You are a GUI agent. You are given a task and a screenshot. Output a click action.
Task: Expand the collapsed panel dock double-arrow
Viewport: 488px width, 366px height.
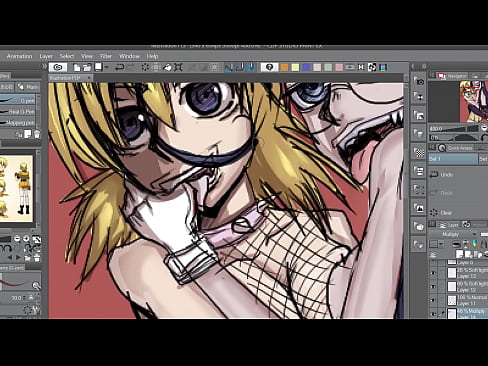pyautogui.click(x=424, y=66)
